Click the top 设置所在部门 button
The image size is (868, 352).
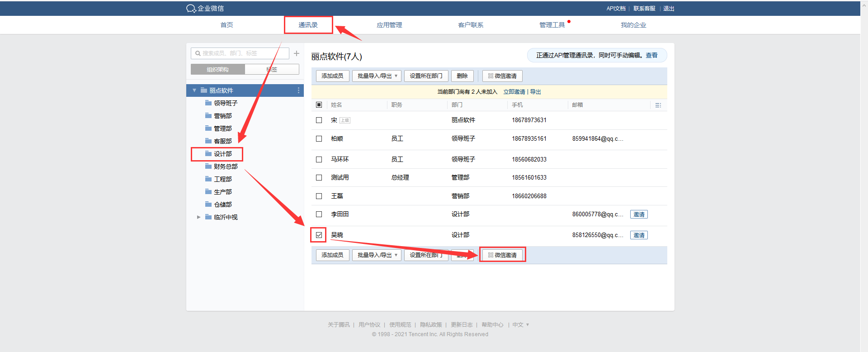tap(426, 76)
